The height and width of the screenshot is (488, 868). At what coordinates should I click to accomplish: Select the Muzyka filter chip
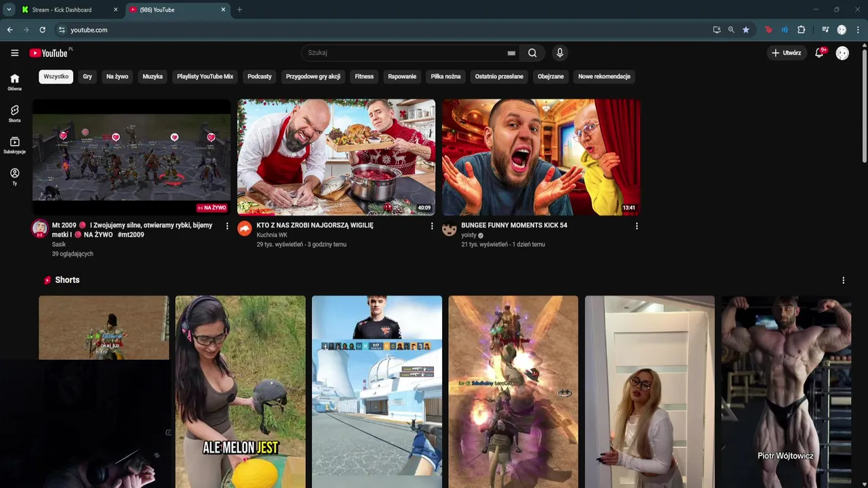click(153, 77)
